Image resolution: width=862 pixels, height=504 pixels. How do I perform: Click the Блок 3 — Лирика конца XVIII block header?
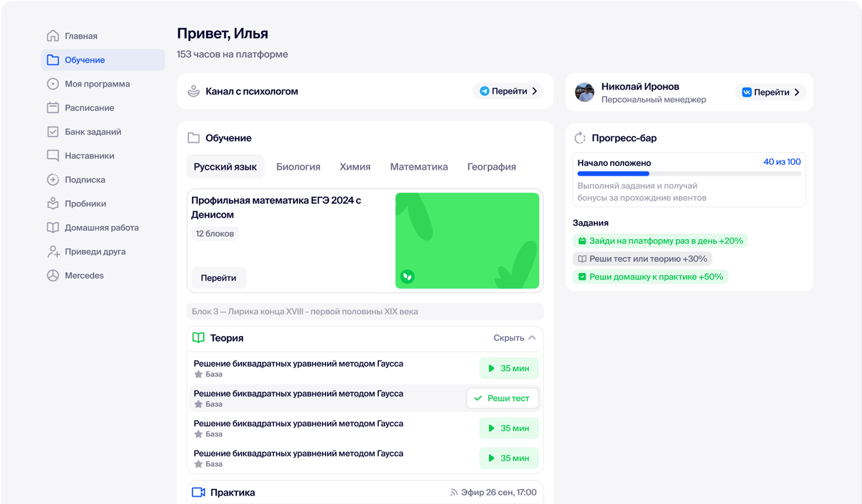coord(365,311)
